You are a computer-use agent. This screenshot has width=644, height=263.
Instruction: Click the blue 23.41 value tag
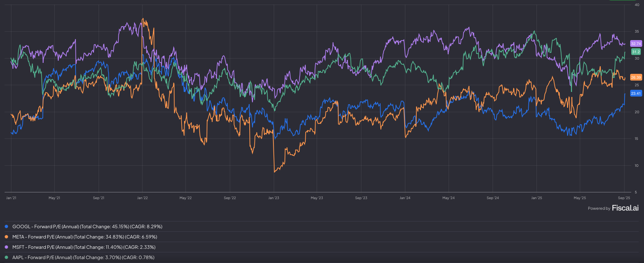(x=636, y=93)
